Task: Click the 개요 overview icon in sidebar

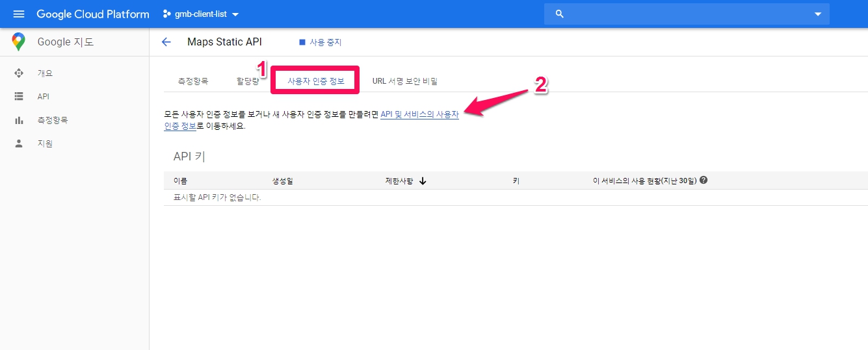Action: 19,73
